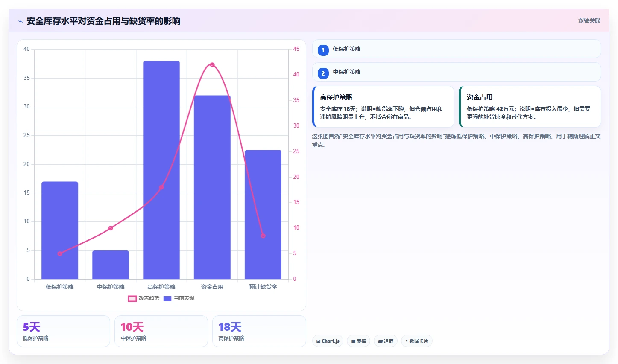Image resolution: width=618 pixels, height=364 pixels.
Task: Click the 中保护策略 bar in the chart
Action: (111, 265)
